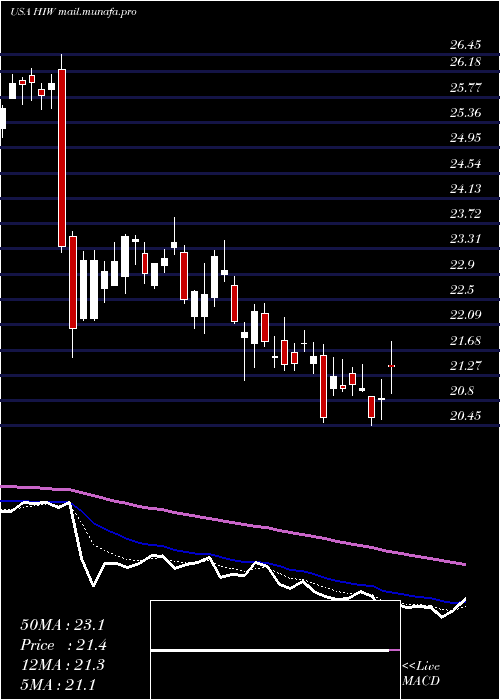Click the 'USA HIW mail.munafa.pro' title text

[x=73, y=12]
